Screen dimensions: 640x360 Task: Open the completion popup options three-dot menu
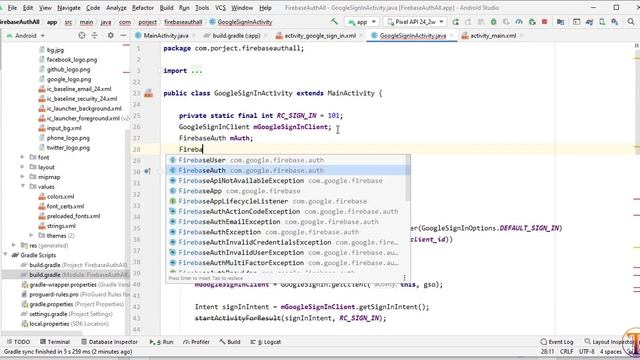coord(404,278)
